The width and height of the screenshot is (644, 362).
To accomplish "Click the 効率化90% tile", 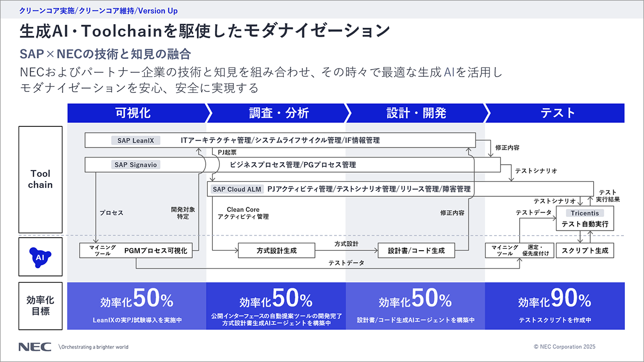I will 554,306.
